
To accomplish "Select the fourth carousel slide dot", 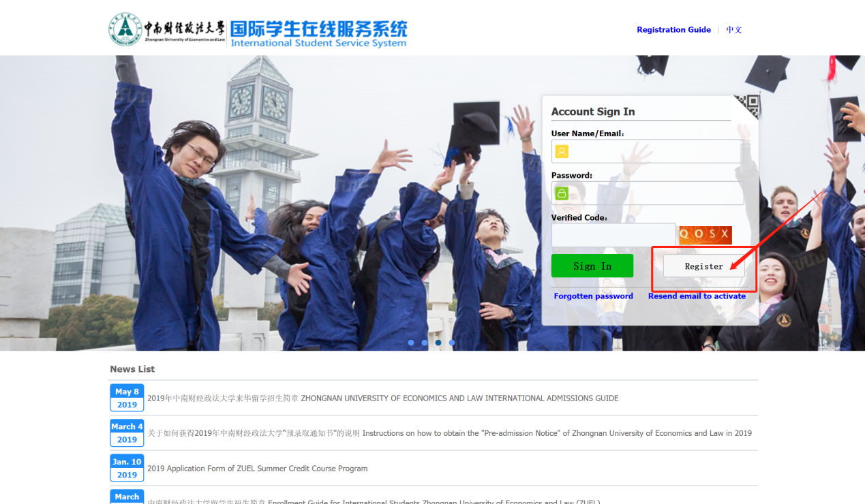I will tap(452, 343).
